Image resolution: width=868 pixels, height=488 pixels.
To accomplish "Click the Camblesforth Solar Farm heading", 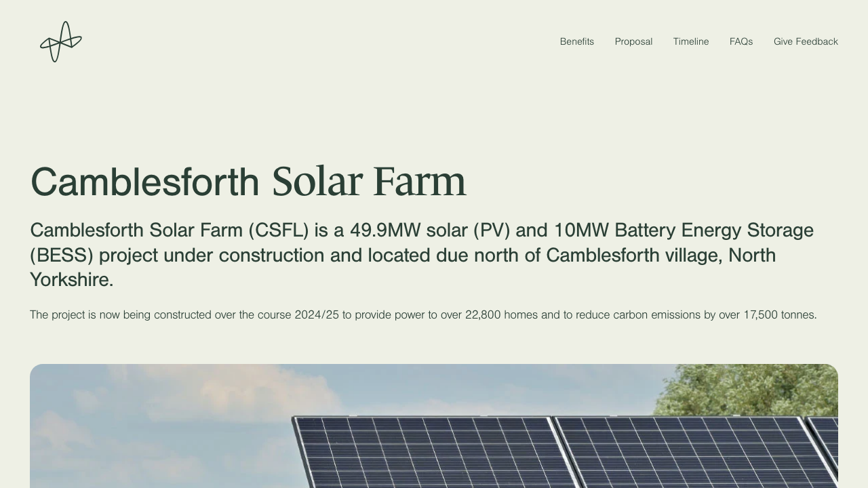I will [248, 181].
